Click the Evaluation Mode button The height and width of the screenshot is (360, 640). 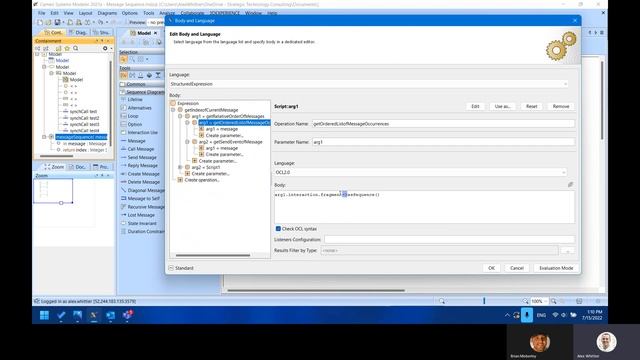(556, 268)
